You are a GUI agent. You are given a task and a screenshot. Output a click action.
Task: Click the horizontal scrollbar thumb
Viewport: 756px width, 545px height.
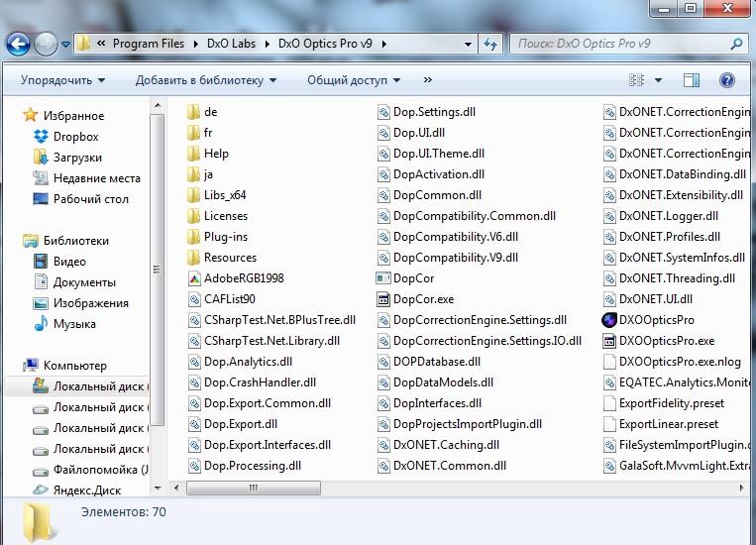tap(253, 489)
